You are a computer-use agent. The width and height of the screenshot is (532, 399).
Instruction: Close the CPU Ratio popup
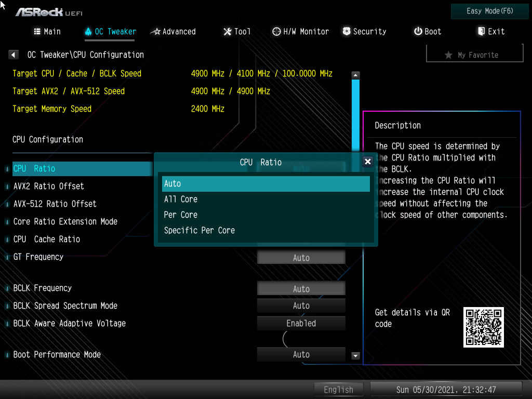[x=368, y=162]
